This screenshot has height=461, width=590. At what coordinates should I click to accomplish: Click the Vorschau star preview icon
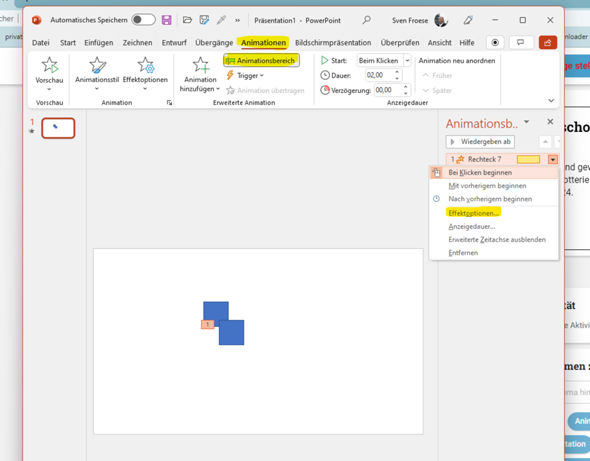click(49, 65)
